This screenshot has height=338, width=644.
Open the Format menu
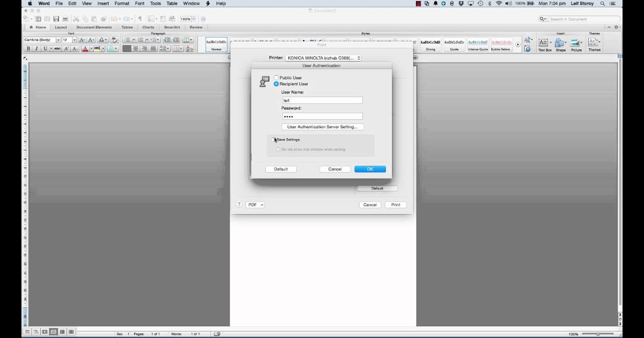tap(122, 3)
